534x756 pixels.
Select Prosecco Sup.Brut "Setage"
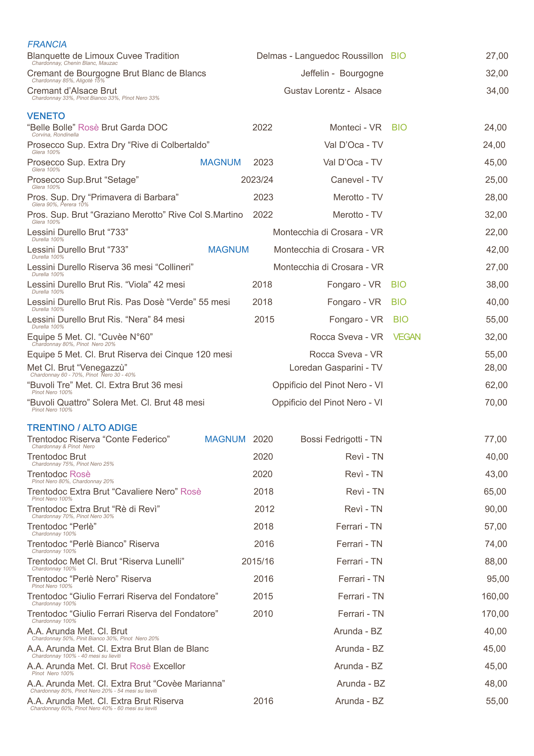click(83, 180)
